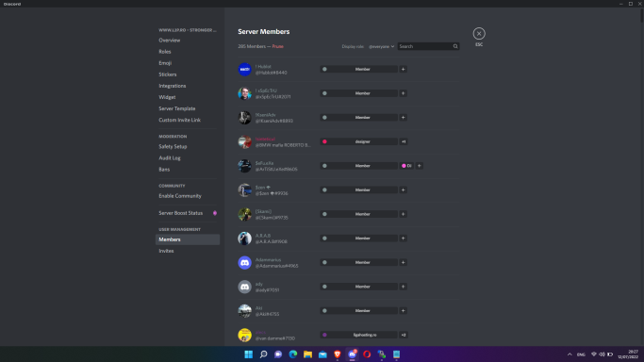Click the username @Adammarius#4965
Viewport: 644px width, 362px height.
pos(277,266)
